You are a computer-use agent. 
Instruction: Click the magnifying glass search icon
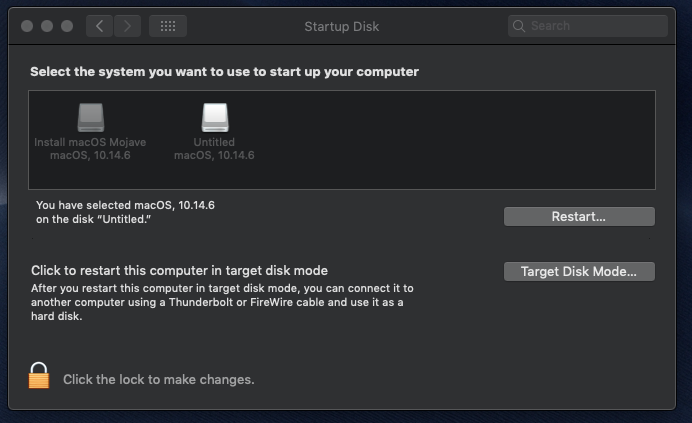coord(520,26)
